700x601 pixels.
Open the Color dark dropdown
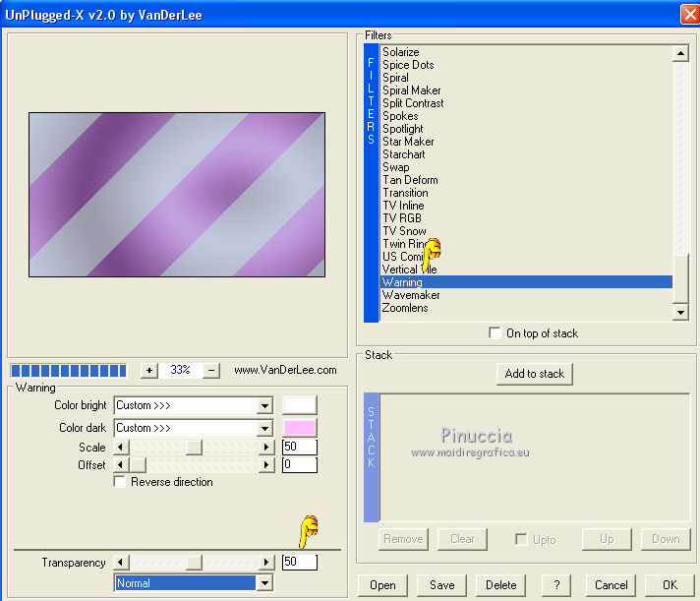coord(265,428)
